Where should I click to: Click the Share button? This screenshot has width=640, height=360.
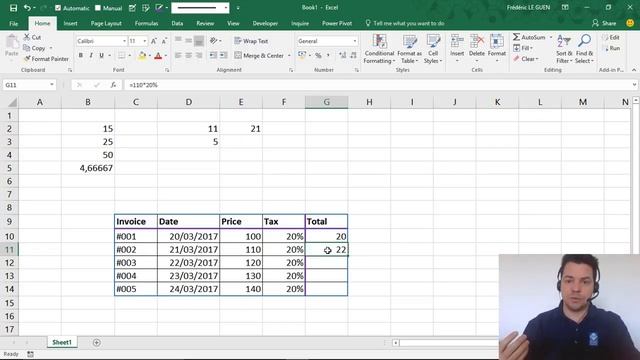click(604, 23)
